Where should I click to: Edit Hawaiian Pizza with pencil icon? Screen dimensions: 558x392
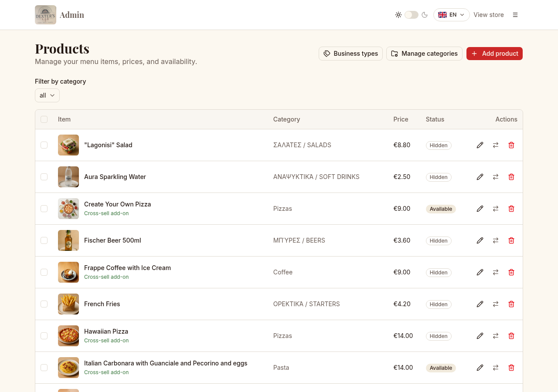click(480, 336)
